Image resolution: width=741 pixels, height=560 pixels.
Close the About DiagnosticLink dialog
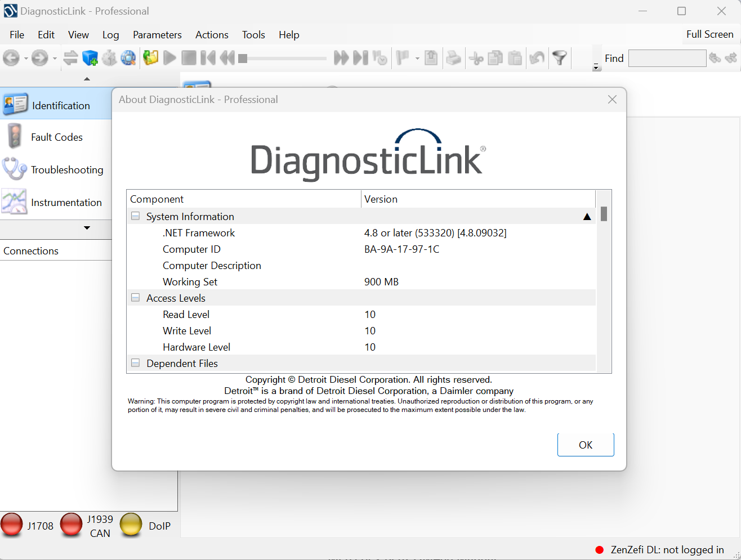(612, 100)
